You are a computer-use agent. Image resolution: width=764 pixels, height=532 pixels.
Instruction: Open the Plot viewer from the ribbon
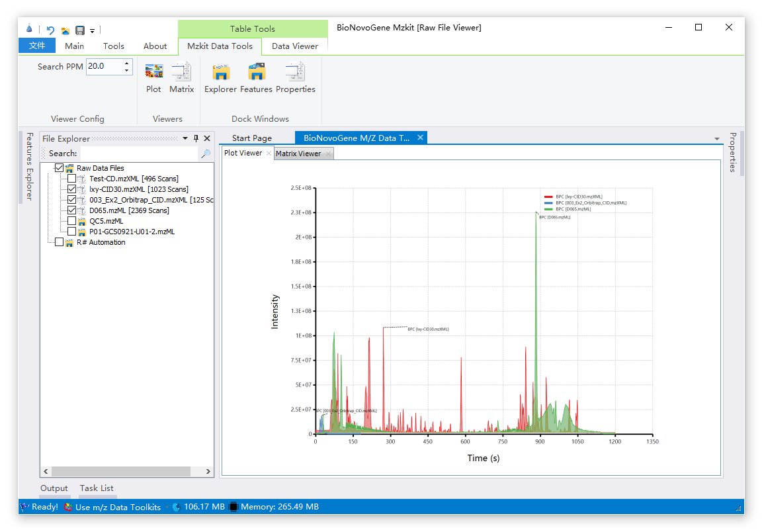(153, 77)
